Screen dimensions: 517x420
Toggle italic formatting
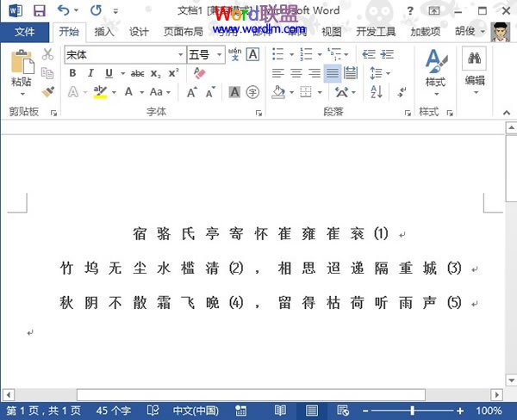91,73
